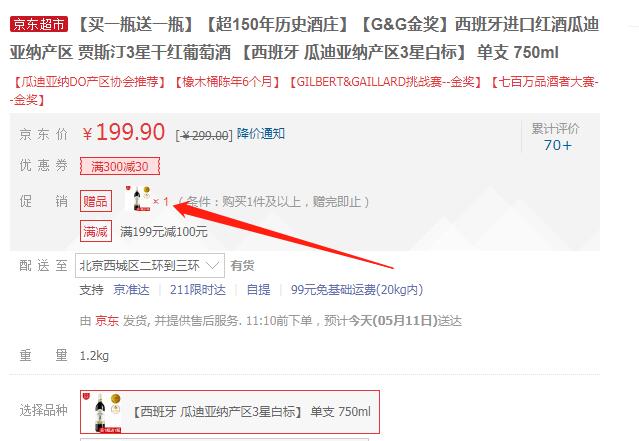View the 70+ cumulative reviews

557,145
